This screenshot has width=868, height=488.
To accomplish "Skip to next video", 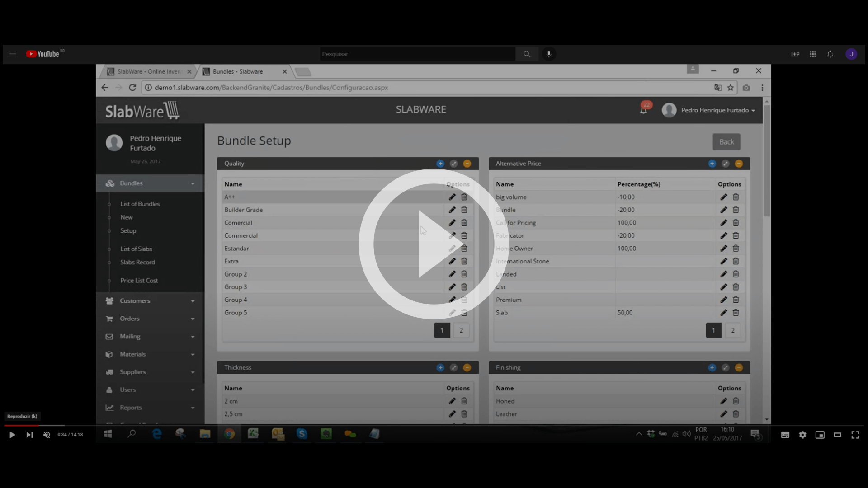I will 29,435.
